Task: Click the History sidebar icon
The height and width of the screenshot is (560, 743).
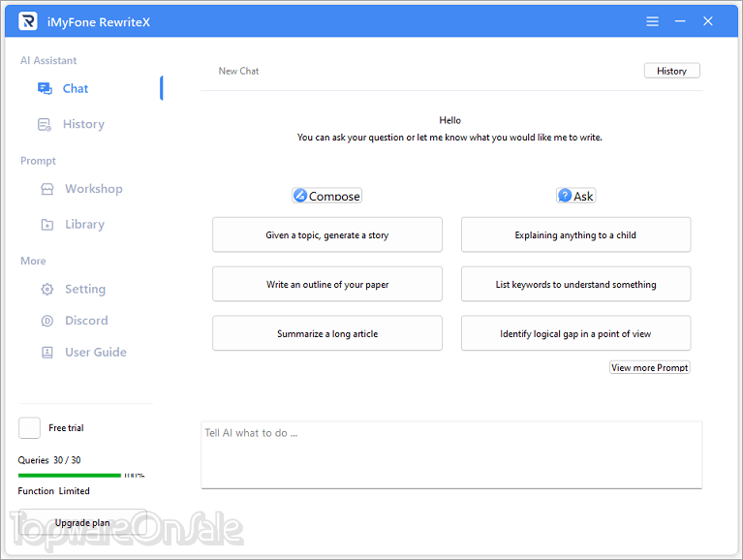Action: [x=44, y=125]
